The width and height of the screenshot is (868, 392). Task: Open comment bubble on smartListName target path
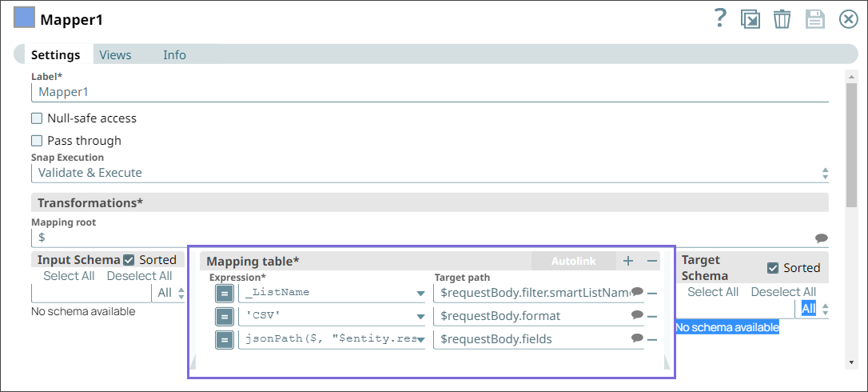pos(637,292)
